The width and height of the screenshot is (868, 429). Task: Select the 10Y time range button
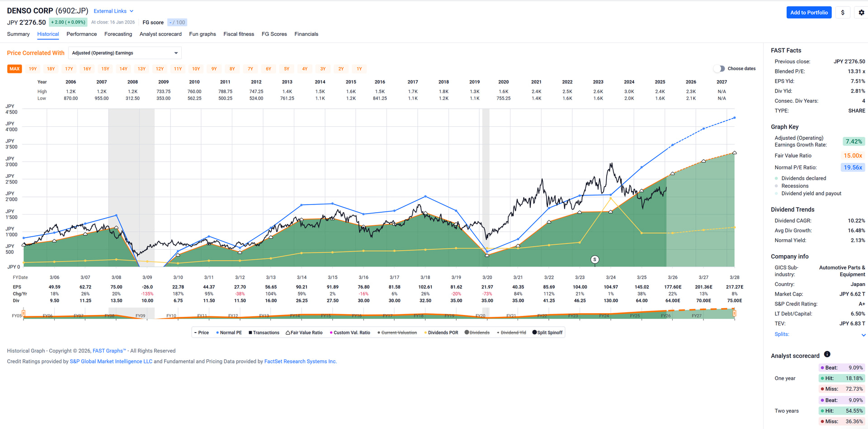point(196,69)
